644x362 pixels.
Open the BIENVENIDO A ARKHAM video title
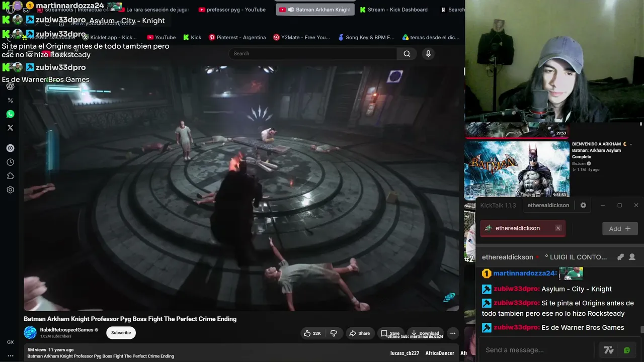coord(602,150)
